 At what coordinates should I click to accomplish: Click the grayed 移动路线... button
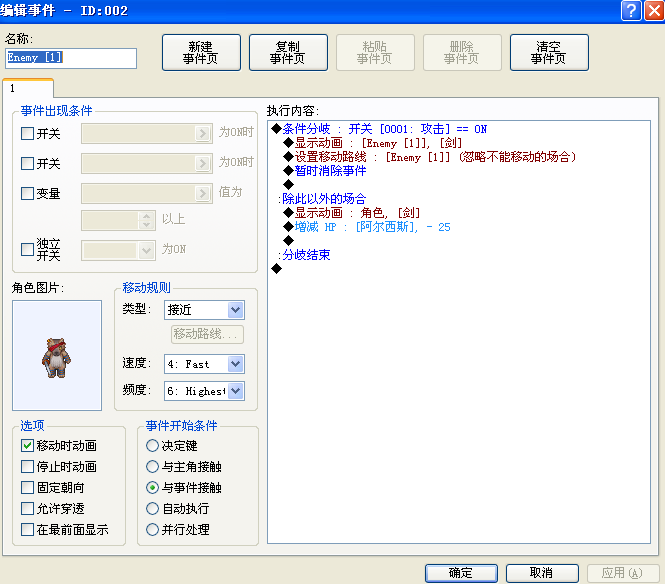pyautogui.click(x=207, y=334)
